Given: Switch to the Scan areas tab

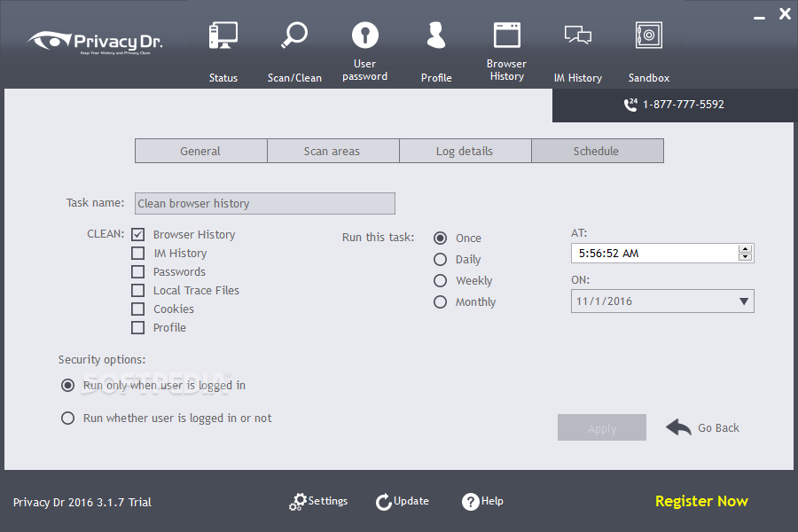Looking at the screenshot, I should tap(332, 151).
